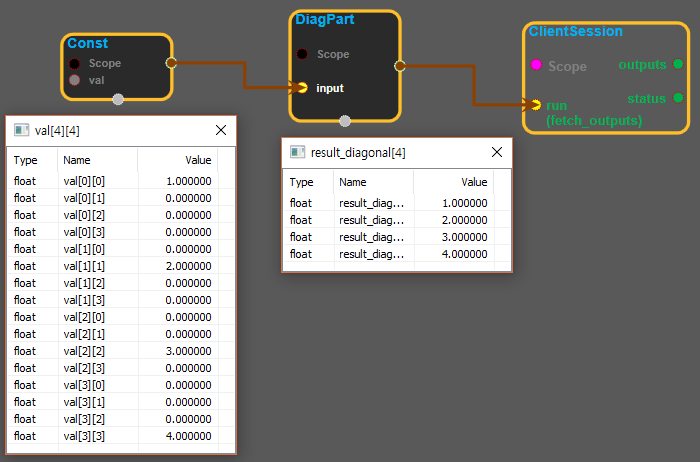Screen dimensions: 700x462
Task: Click the gray connector below Const node
Action: [118, 99]
